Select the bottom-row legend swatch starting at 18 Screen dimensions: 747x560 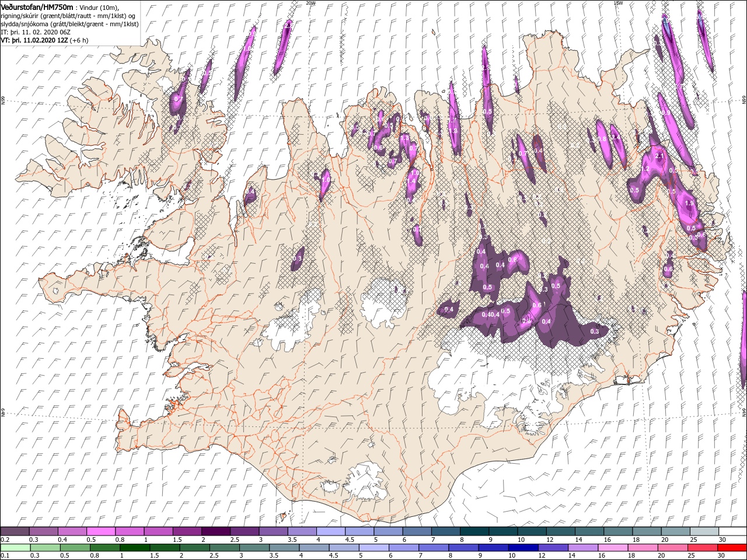click(642, 548)
